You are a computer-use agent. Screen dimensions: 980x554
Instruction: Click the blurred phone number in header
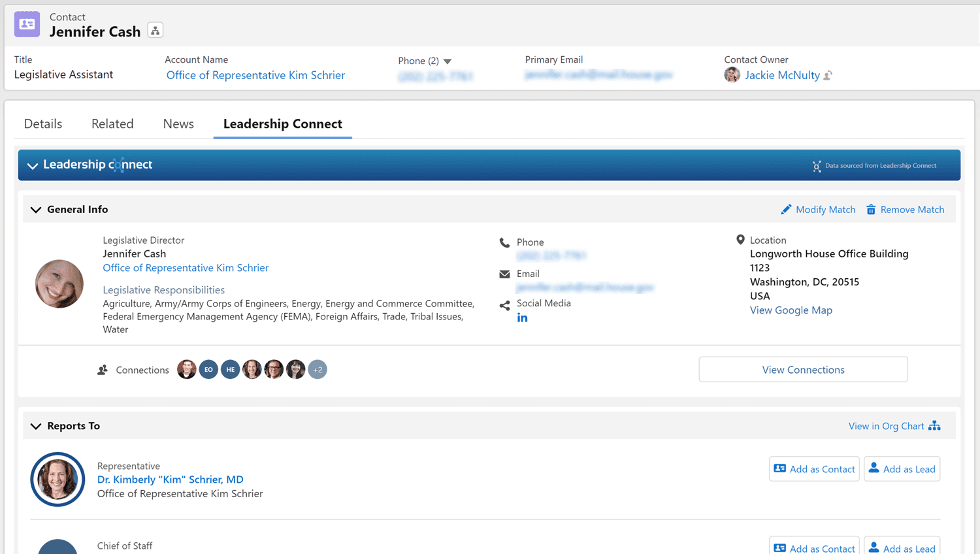pyautogui.click(x=435, y=76)
